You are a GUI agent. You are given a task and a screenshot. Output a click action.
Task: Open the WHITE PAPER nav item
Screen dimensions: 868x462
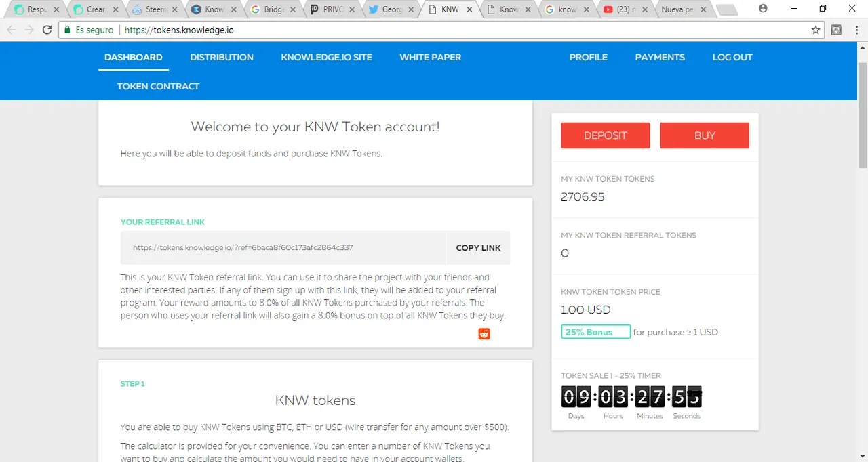(431, 57)
